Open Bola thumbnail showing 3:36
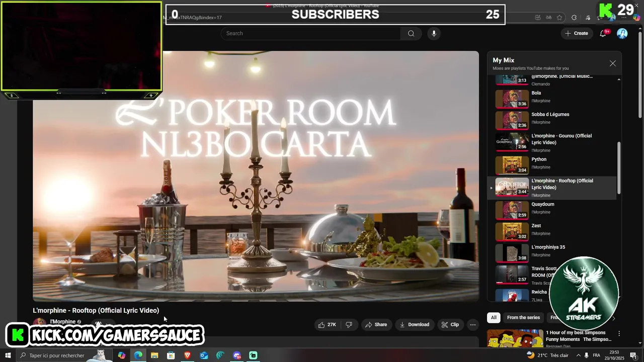Viewport: 644px width, 362px height. point(512,99)
